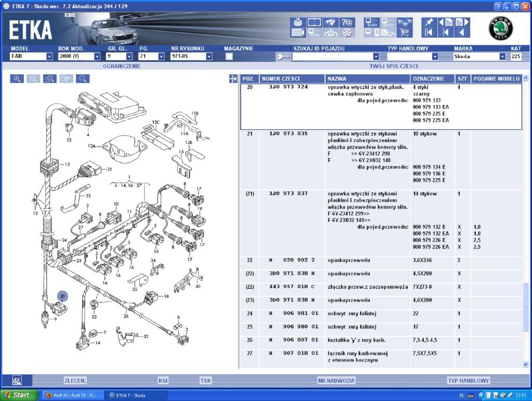Open the MODEL dropdown
532x401 pixels.
[49, 56]
